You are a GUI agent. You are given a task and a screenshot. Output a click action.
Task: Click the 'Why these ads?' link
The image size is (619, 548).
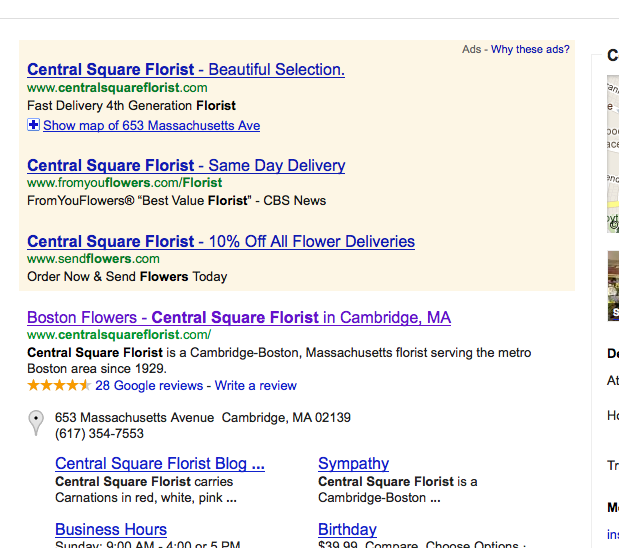click(530, 49)
